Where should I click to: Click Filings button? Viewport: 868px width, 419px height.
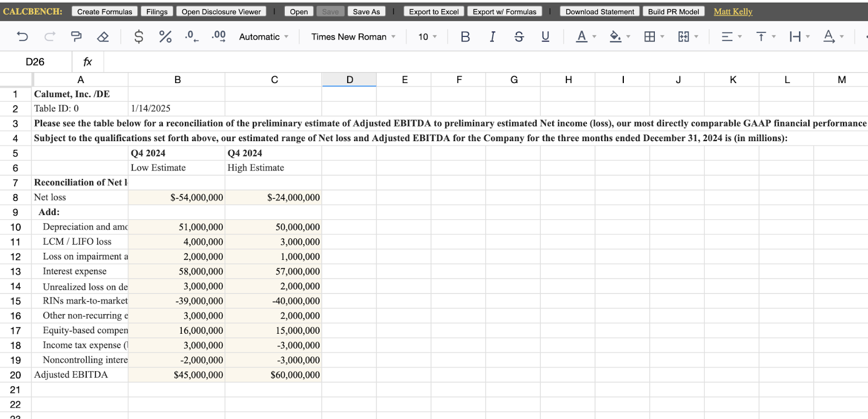pyautogui.click(x=157, y=11)
